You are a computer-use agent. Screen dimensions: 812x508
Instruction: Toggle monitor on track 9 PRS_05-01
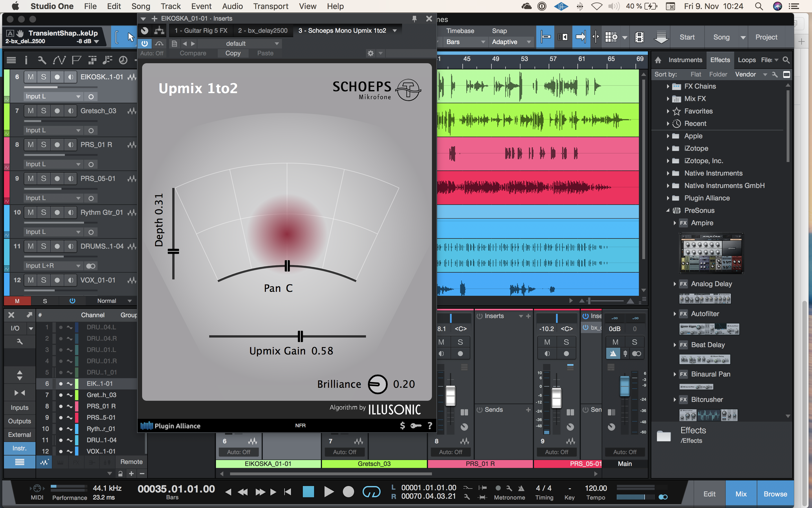pyautogui.click(x=70, y=179)
